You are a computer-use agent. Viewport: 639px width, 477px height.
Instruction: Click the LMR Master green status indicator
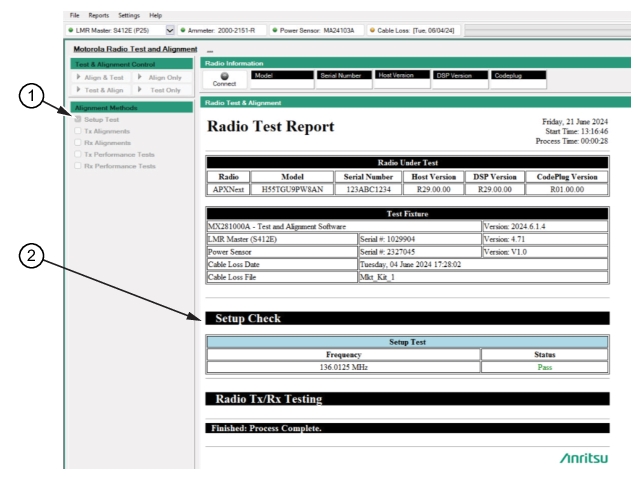coord(71,30)
